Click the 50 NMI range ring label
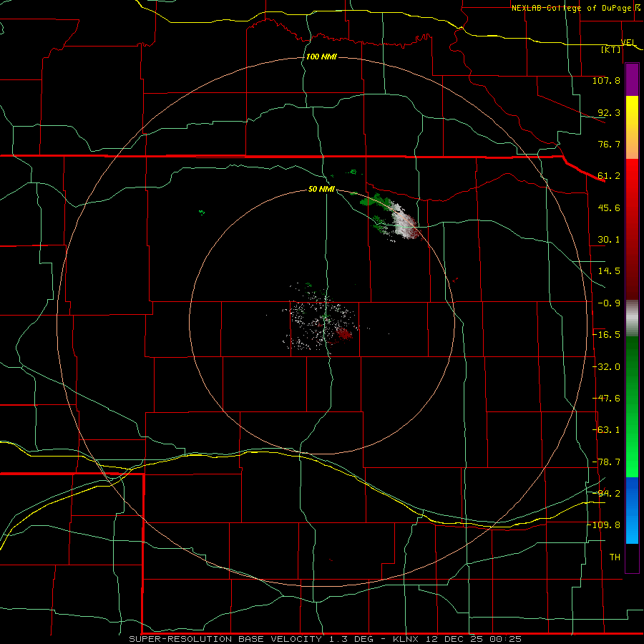Viewport: 644px width, 644px height. (321, 189)
